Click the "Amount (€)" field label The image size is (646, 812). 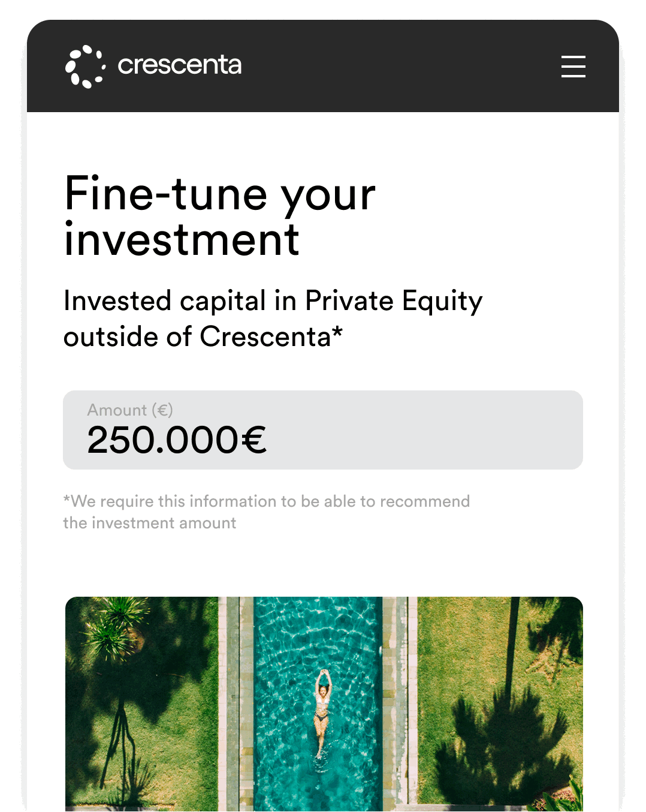(130, 410)
